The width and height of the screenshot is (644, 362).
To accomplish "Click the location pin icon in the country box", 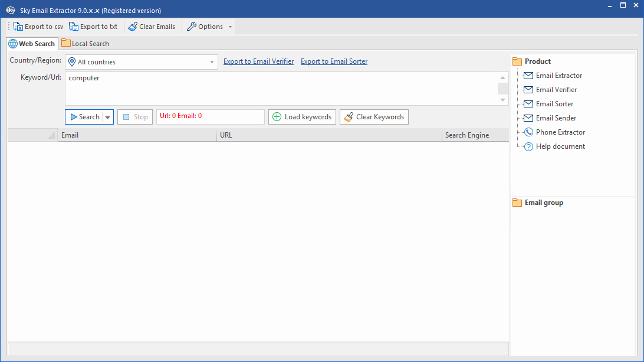I will click(x=72, y=61).
